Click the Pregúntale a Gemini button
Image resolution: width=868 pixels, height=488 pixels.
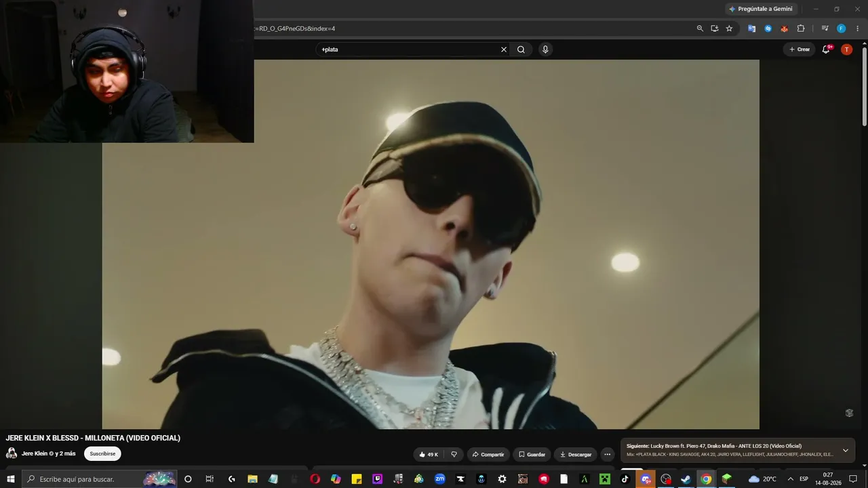(x=760, y=9)
